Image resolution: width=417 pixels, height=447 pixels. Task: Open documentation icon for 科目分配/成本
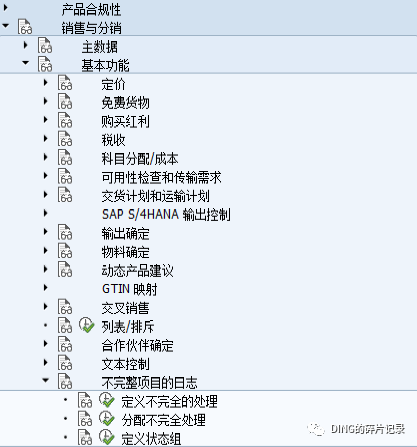(x=65, y=158)
